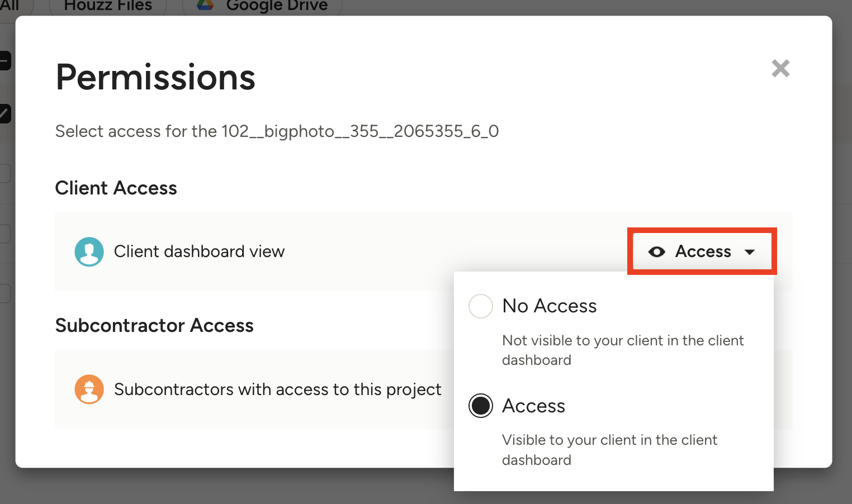Click the eye icon beside Access
Screen dimensions: 852x504
[x=656, y=252]
